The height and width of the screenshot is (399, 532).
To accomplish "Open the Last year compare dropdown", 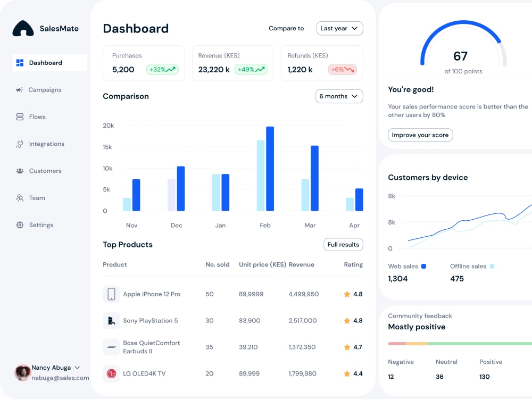I will pos(339,29).
